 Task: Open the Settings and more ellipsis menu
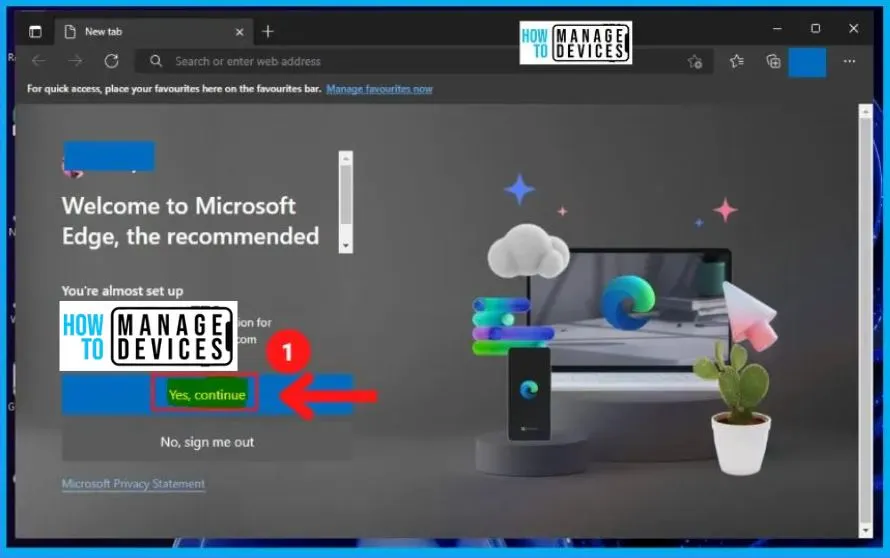(x=849, y=61)
